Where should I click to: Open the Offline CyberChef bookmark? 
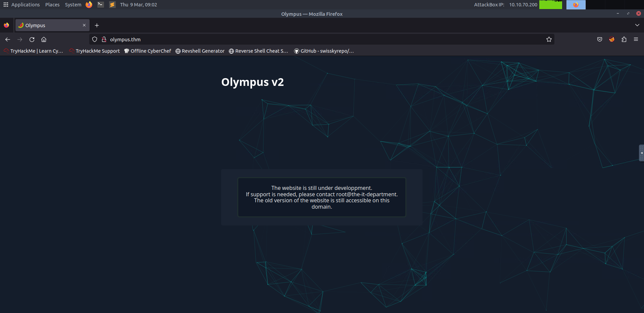click(x=147, y=51)
